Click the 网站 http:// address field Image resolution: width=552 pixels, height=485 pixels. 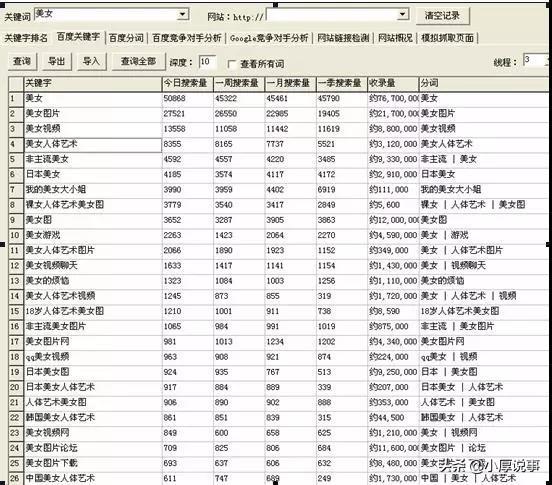[332, 15]
